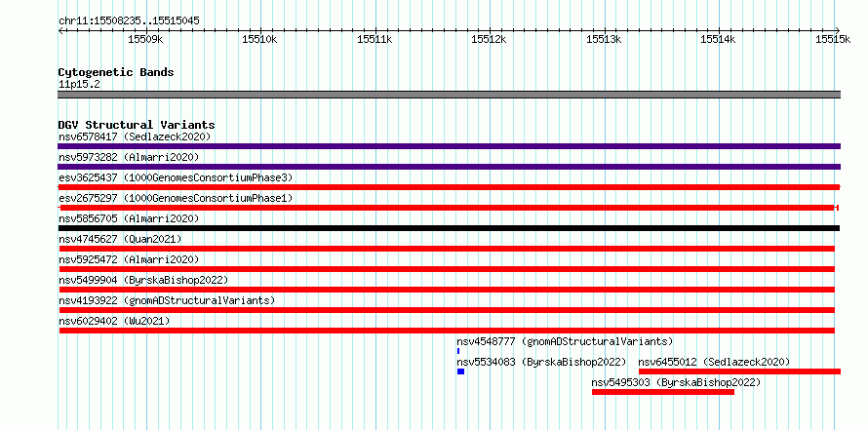Select the black nsv5856705 variant bar

click(x=449, y=228)
